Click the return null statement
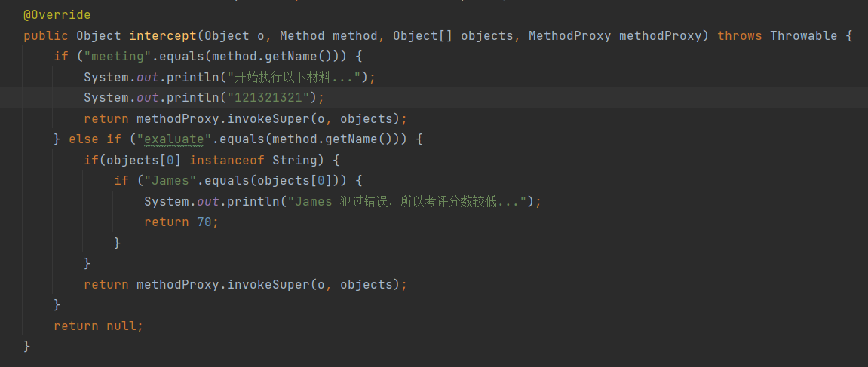 coord(99,326)
